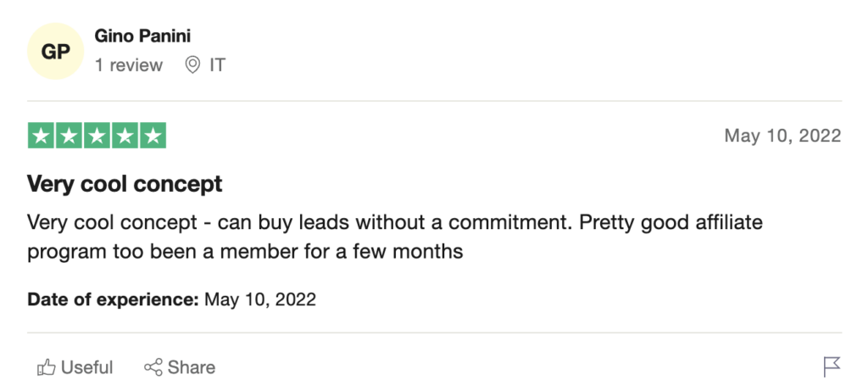Click the "Date of experience" label
Viewport: 868px width, 391px height.
[x=113, y=299]
